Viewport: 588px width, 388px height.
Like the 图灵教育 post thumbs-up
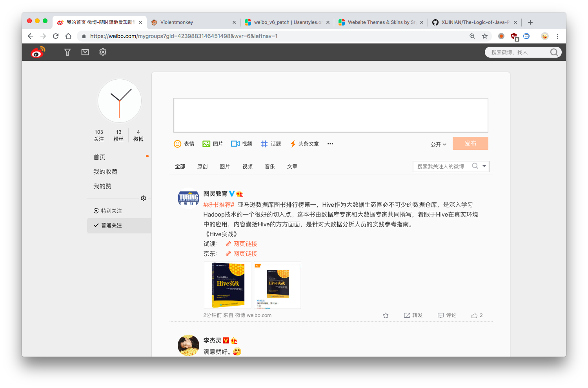(x=477, y=315)
